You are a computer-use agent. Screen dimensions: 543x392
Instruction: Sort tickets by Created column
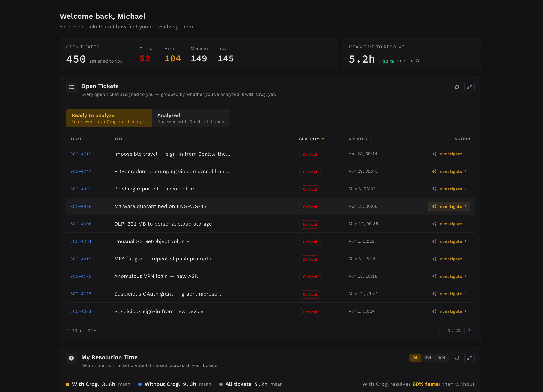tap(360, 139)
